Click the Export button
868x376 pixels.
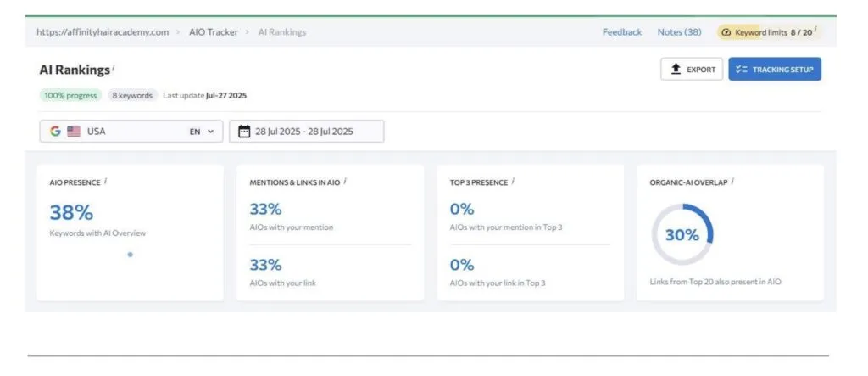(692, 70)
